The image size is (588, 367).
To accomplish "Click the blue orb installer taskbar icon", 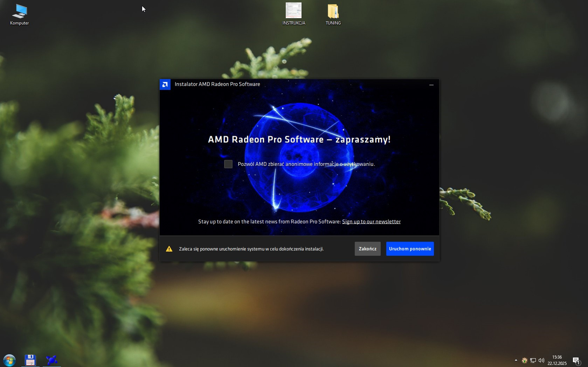I will point(52,360).
